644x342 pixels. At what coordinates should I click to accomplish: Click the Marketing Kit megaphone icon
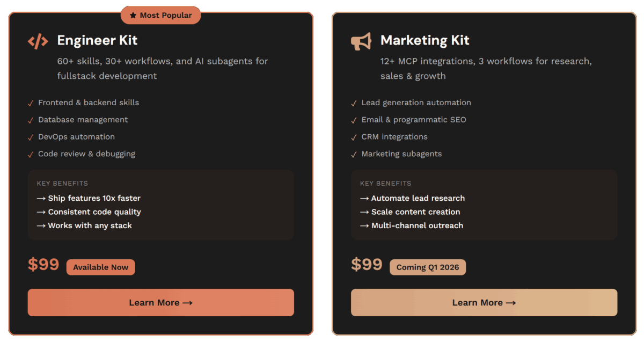(x=361, y=41)
